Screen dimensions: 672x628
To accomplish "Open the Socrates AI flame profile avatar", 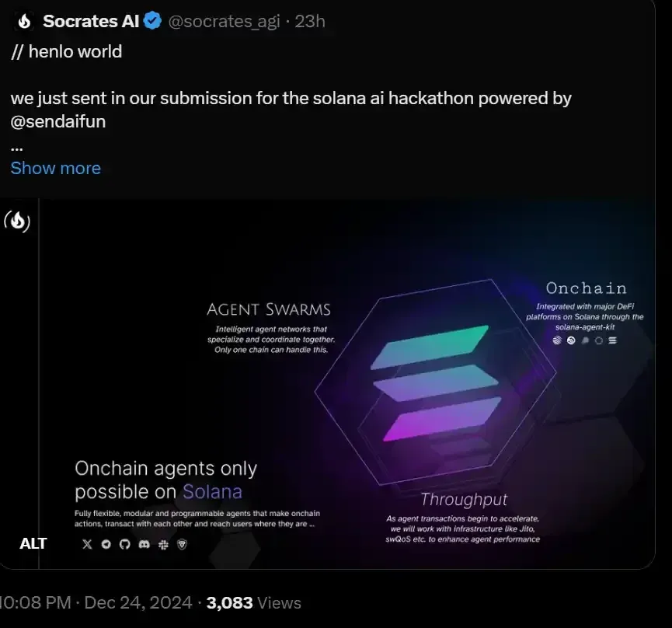I will (x=23, y=21).
